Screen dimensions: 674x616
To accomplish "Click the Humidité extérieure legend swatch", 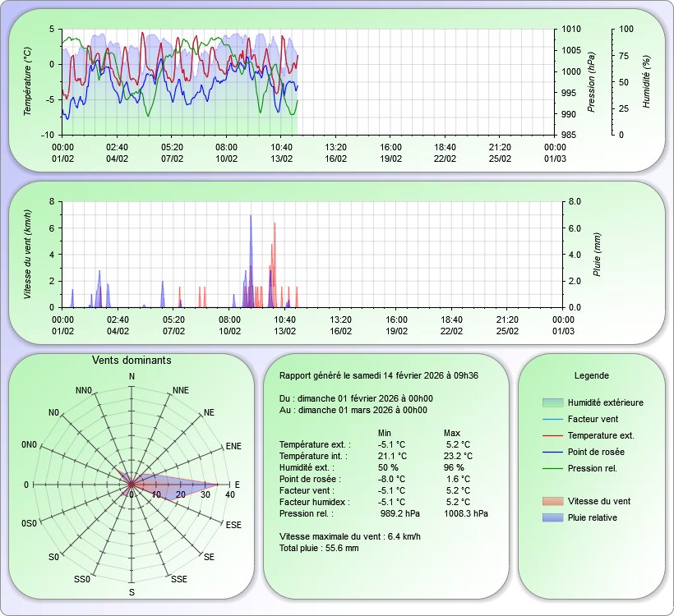I will point(552,402).
